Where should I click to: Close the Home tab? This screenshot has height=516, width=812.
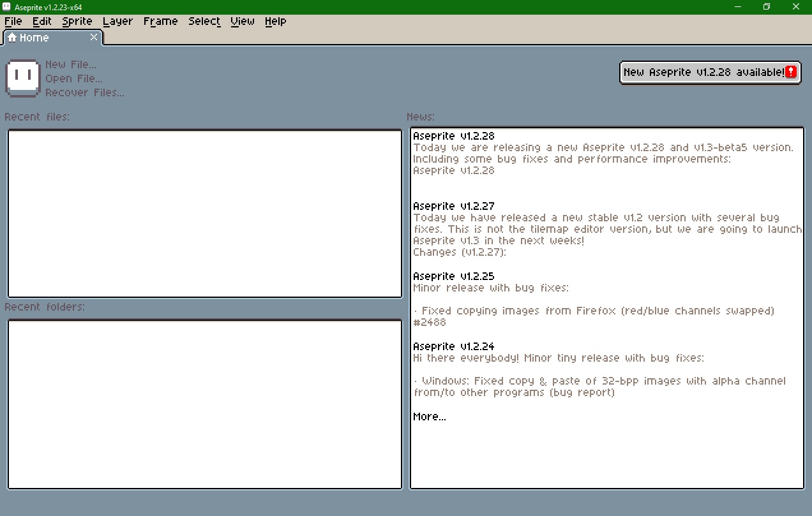(x=94, y=37)
